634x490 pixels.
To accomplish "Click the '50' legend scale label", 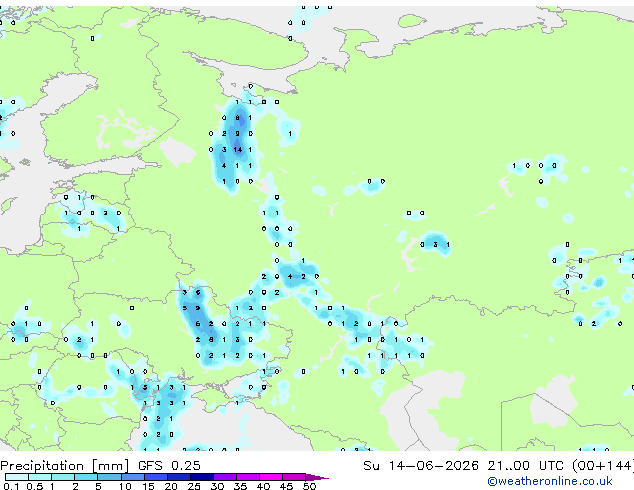I will (x=309, y=486).
